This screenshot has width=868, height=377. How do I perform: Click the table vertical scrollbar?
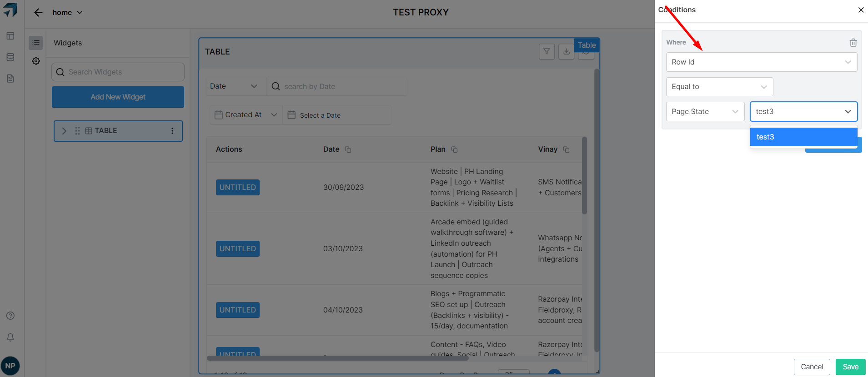click(x=584, y=175)
